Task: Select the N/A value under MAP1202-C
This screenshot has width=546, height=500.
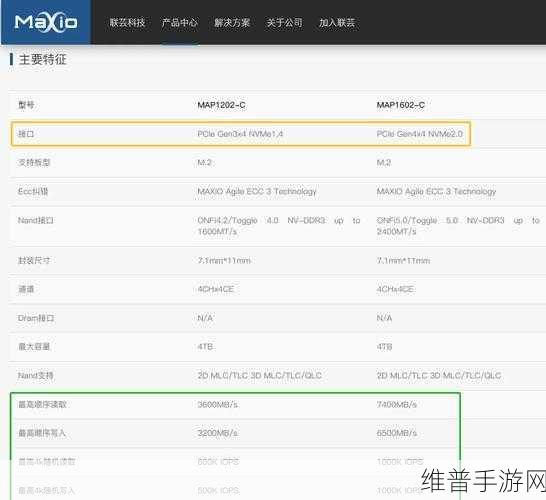Action: tap(205, 318)
